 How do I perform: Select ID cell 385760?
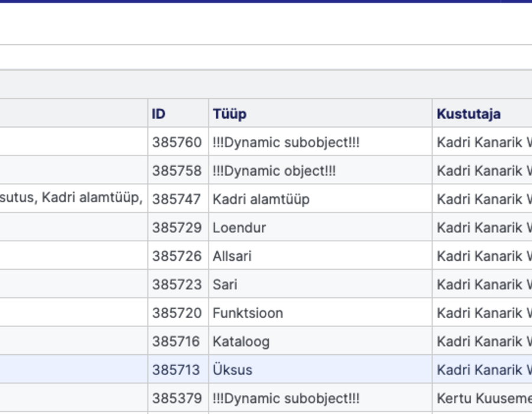pyautogui.click(x=178, y=142)
